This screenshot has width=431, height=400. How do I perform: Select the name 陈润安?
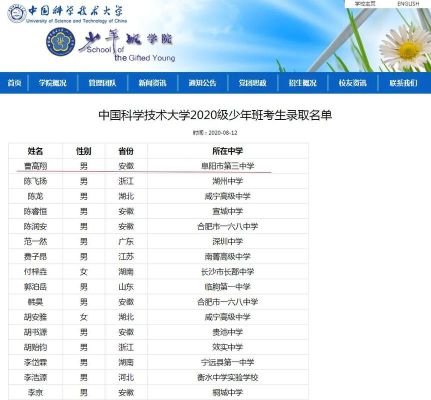click(x=35, y=227)
